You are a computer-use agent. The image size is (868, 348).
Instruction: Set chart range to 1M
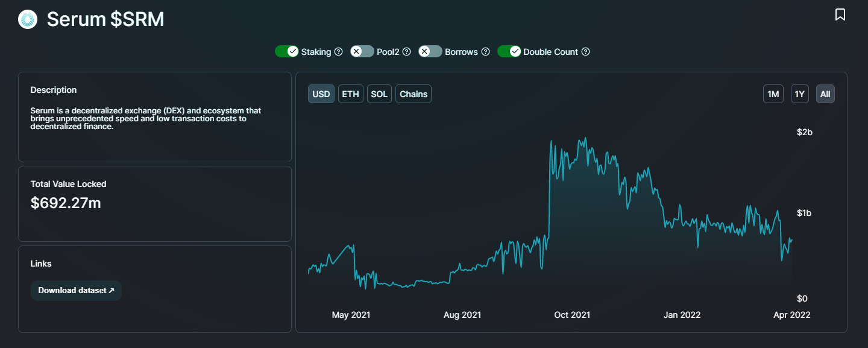pos(773,94)
